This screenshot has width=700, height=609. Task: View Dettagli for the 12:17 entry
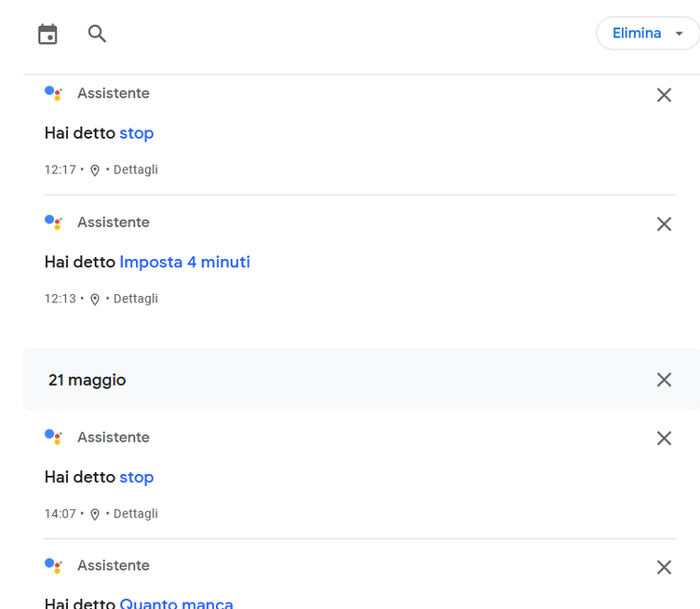click(136, 169)
